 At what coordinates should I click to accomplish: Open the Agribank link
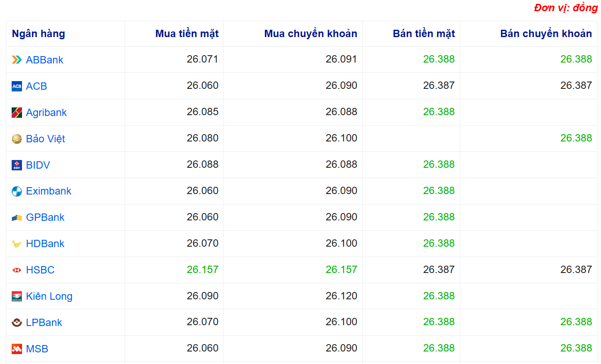click(x=46, y=113)
